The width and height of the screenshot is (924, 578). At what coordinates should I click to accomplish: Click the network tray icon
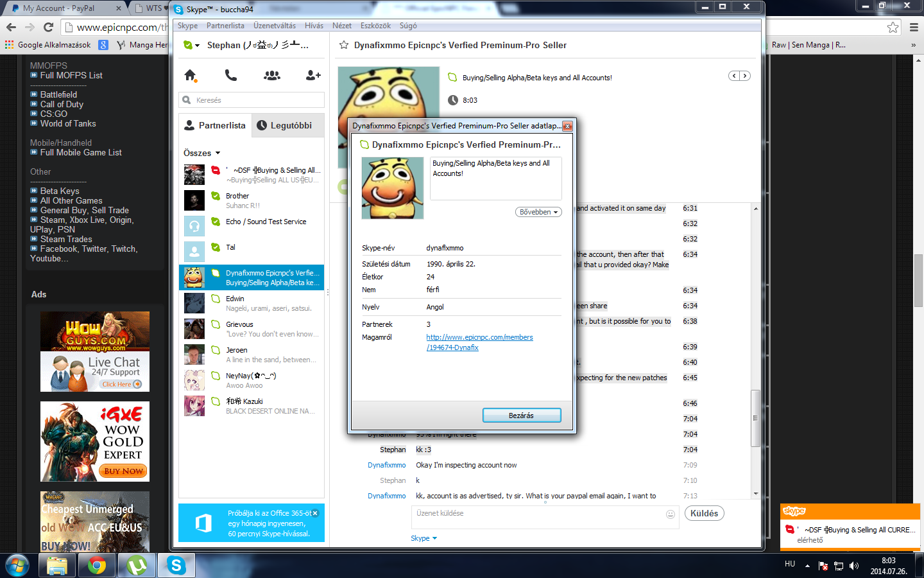pos(839,566)
